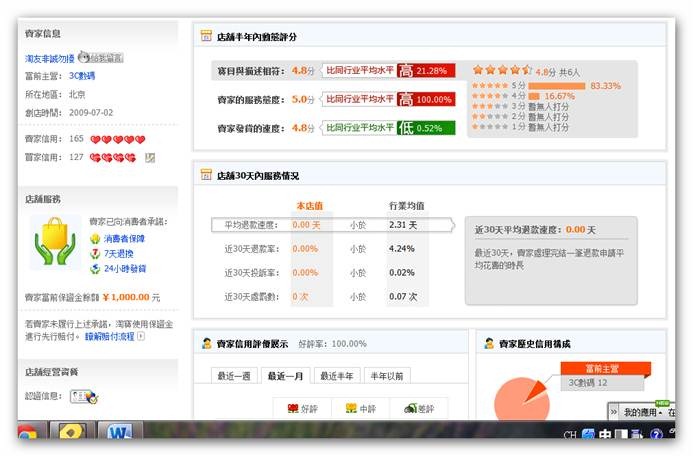Open 消費者保障 service link
Viewport: 693px width, 456px height.
point(124,239)
